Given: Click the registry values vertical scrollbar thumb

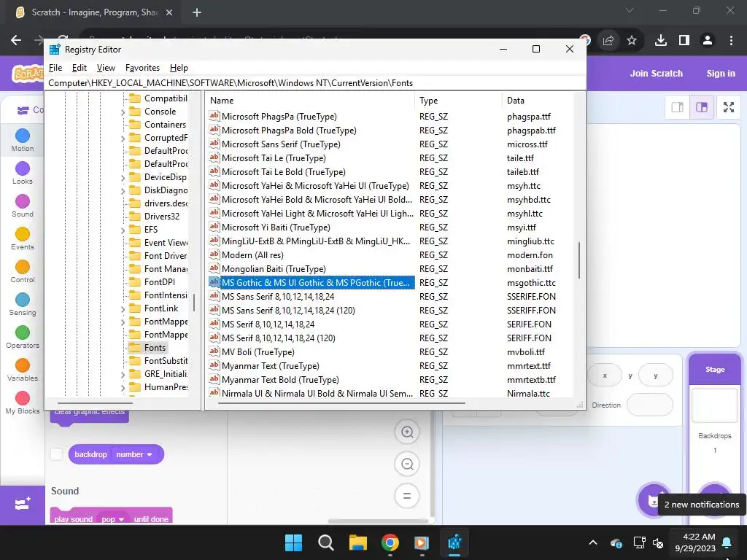Looking at the screenshot, I should [579, 260].
